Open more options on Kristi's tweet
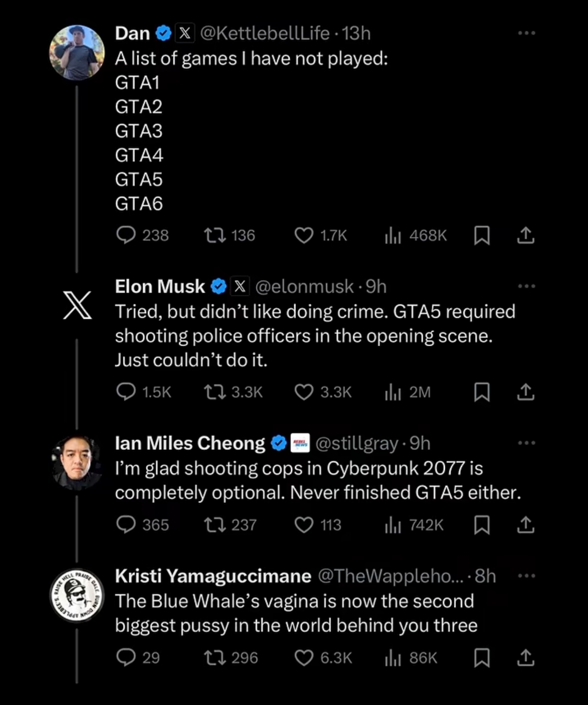 click(526, 576)
